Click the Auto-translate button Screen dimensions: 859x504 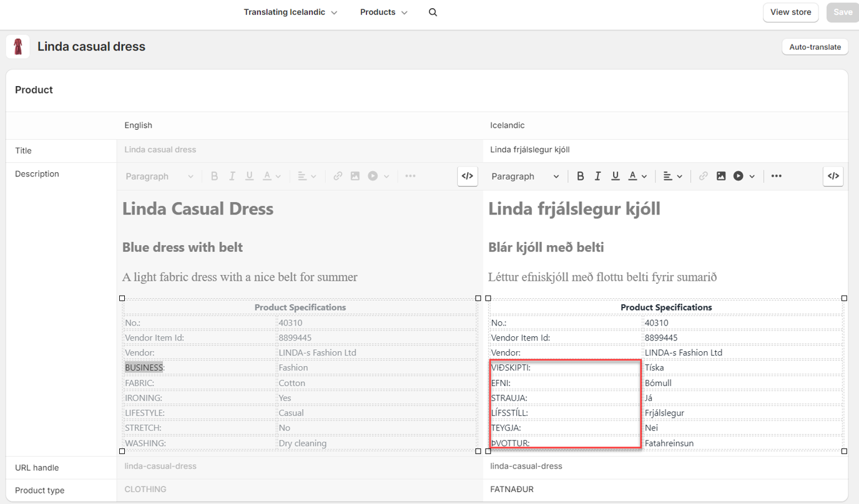(815, 47)
